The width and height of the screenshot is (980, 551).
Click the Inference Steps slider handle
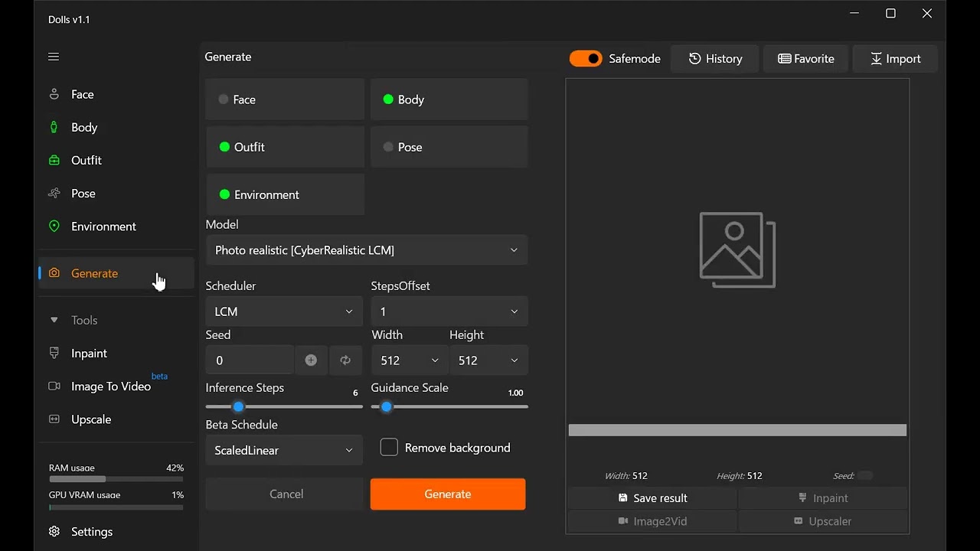tap(238, 406)
